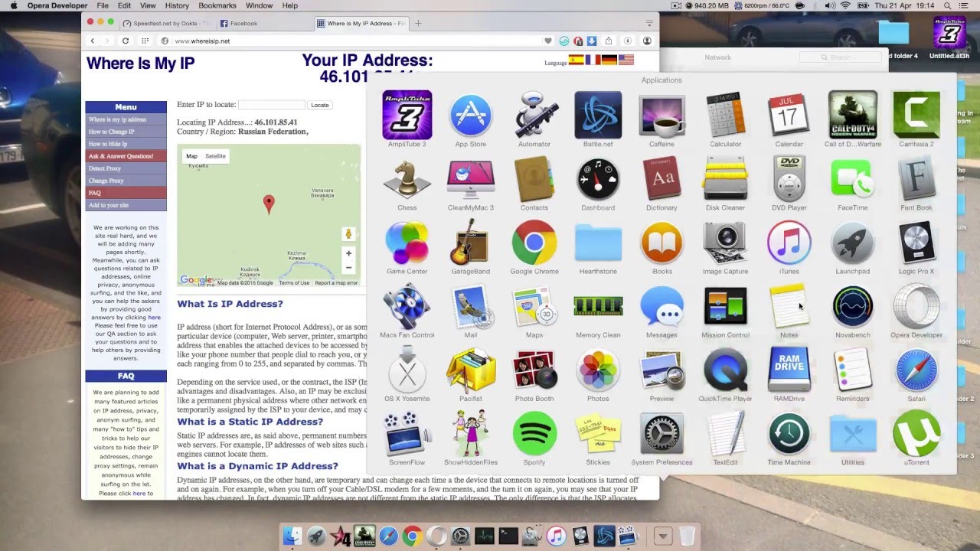
Task: Open Finder from the Dock
Action: (292, 536)
